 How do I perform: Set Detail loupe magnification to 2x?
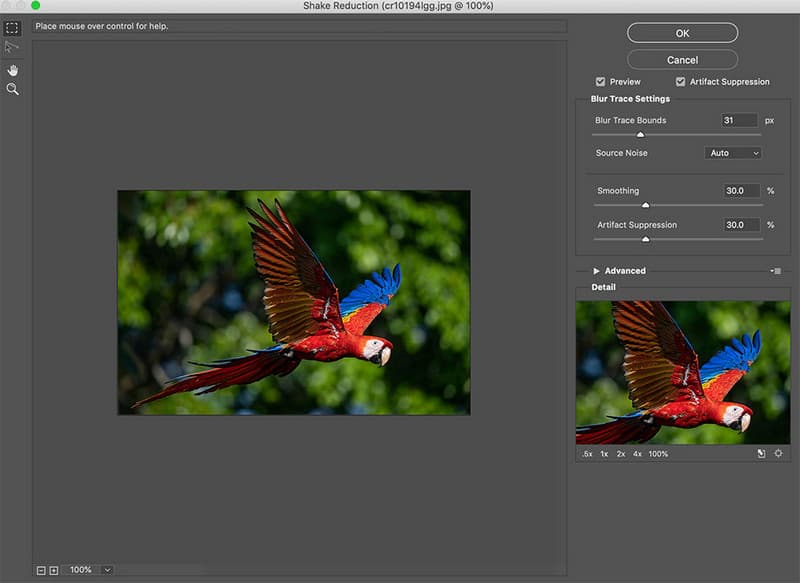[621, 454]
